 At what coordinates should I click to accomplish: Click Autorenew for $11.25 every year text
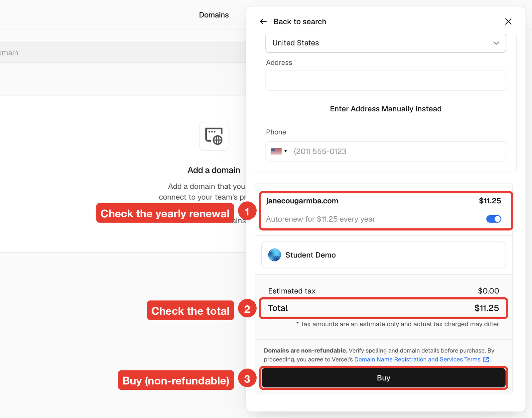click(321, 219)
